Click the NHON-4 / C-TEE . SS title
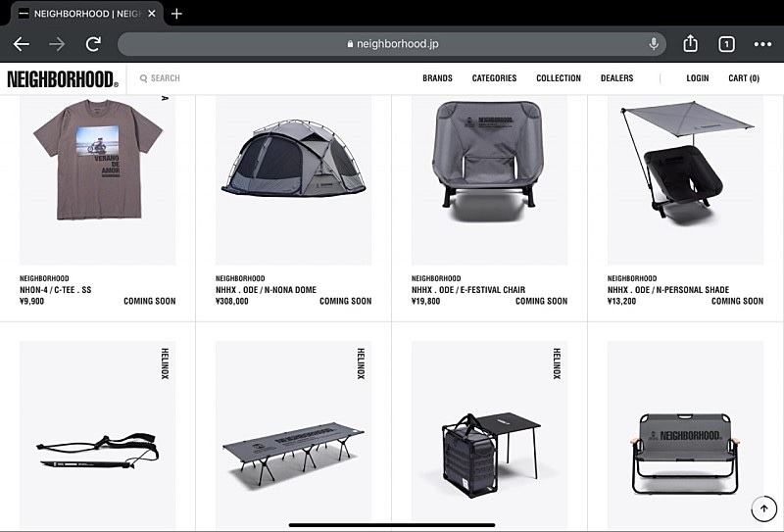The image size is (784, 532). coord(56,290)
